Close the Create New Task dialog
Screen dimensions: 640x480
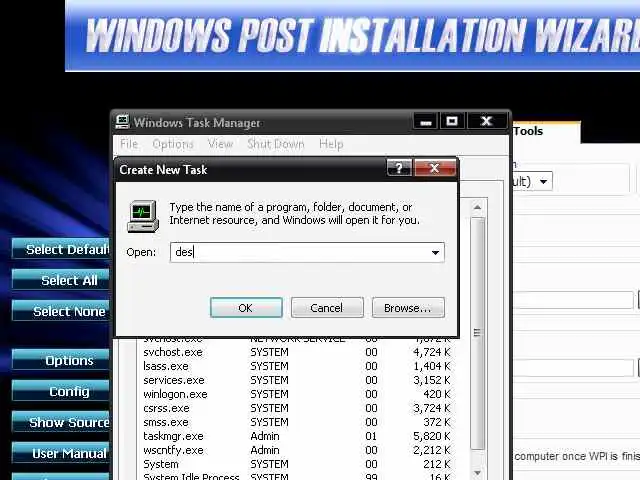tap(435, 168)
